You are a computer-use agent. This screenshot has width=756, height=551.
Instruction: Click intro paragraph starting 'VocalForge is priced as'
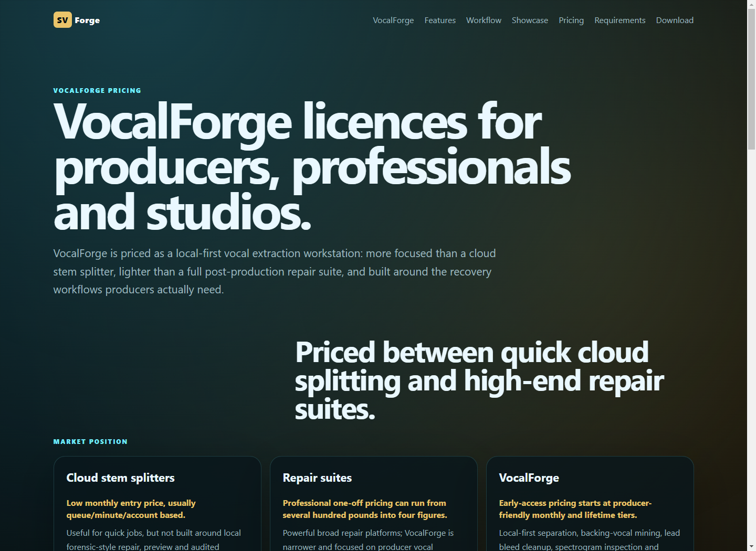[x=275, y=271]
